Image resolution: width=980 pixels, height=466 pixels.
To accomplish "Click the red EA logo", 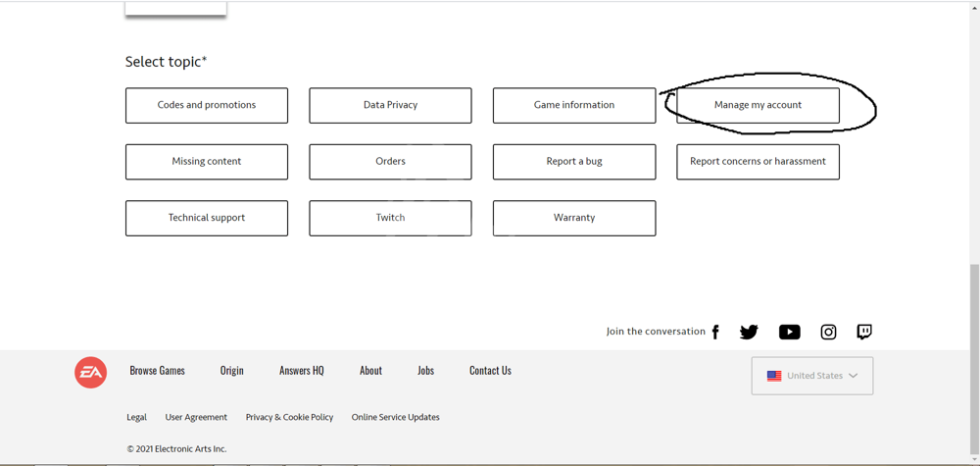I will click(x=91, y=372).
